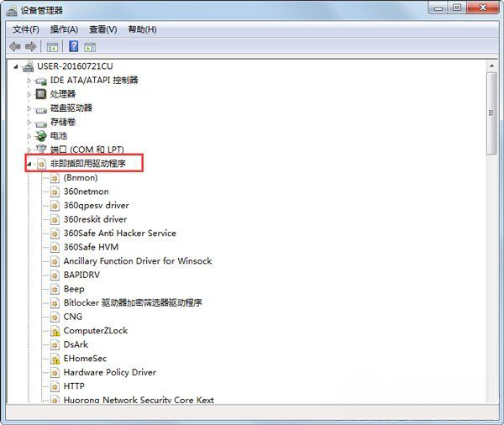Viewport: 504px width, 425px height.
Task: Select the 360Safe HVM entry
Action: point(91,247)
